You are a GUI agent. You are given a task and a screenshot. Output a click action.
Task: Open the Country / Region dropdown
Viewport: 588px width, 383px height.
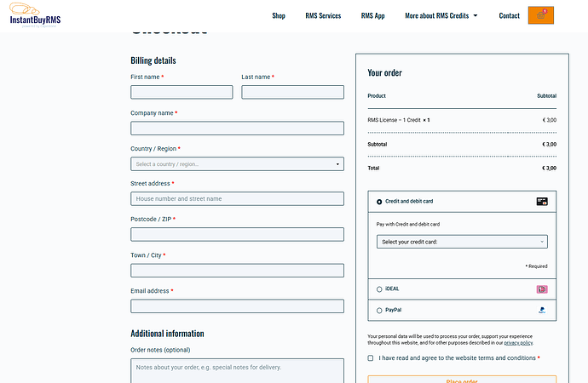pyautogui.click(x=237, y=164)
